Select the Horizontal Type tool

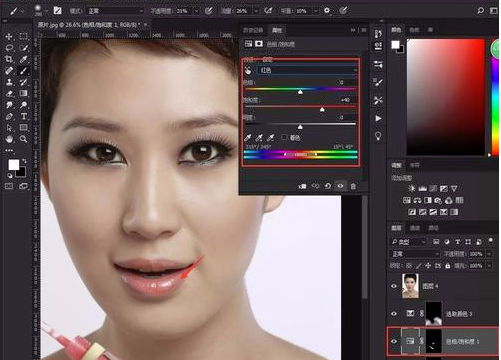coord(24,116)
